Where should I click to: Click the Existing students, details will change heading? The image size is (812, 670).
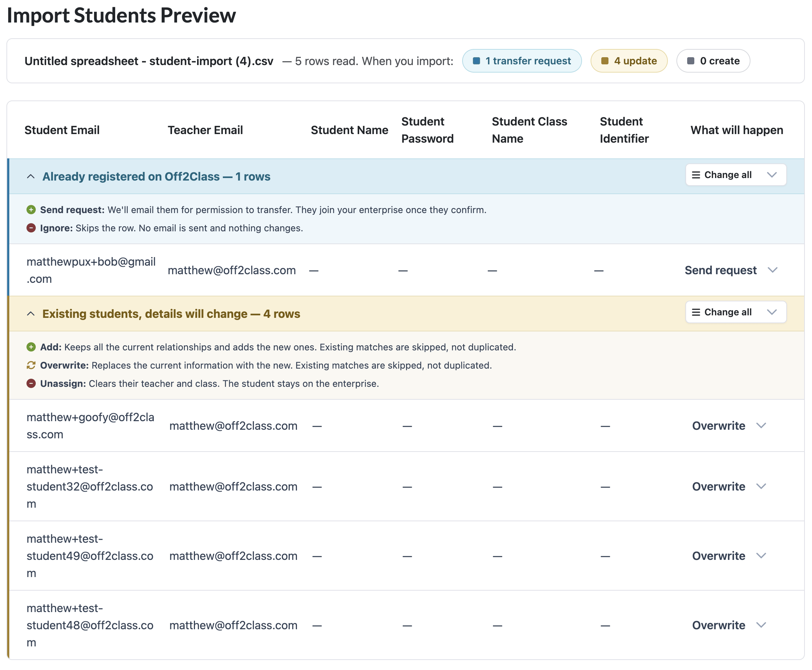click(x=171, y=314)
